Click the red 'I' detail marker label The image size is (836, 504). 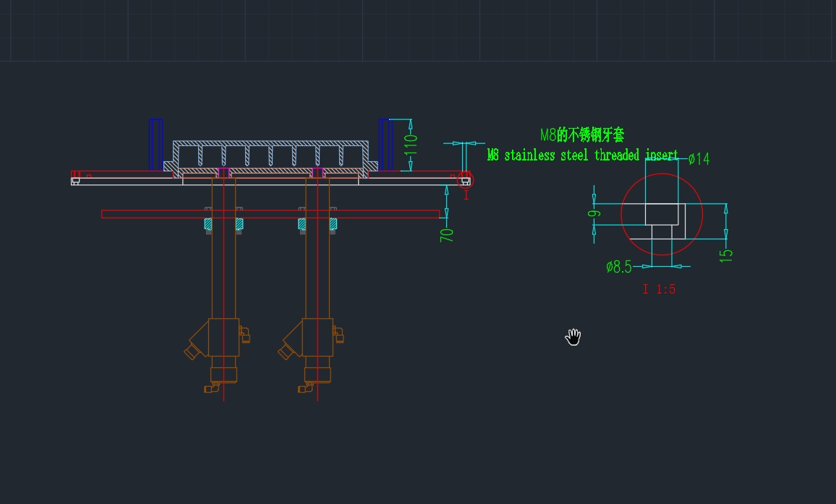pyautogui.click(x=466, y=195)
